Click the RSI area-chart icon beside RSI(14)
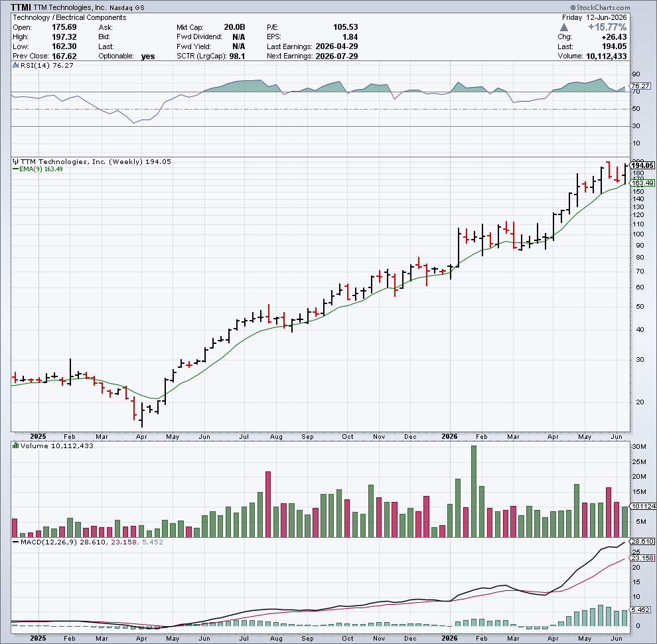 (15, 66)
